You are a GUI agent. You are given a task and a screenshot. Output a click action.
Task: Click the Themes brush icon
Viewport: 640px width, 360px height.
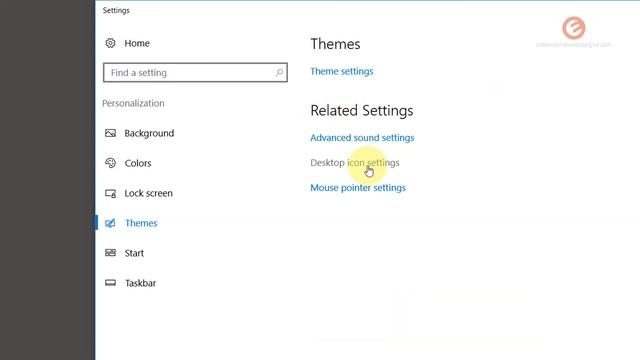[110, 223]
